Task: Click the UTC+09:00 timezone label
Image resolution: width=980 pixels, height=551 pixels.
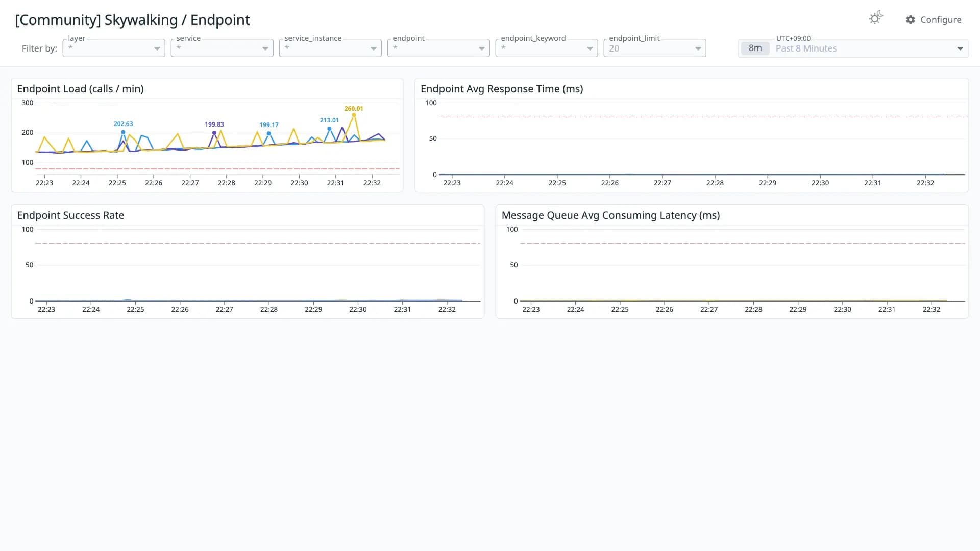Action: (793, 38)
